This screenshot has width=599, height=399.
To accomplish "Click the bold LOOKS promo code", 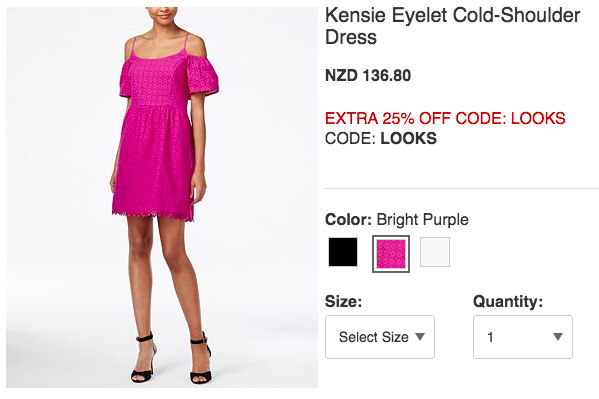I will click(408, 138).
